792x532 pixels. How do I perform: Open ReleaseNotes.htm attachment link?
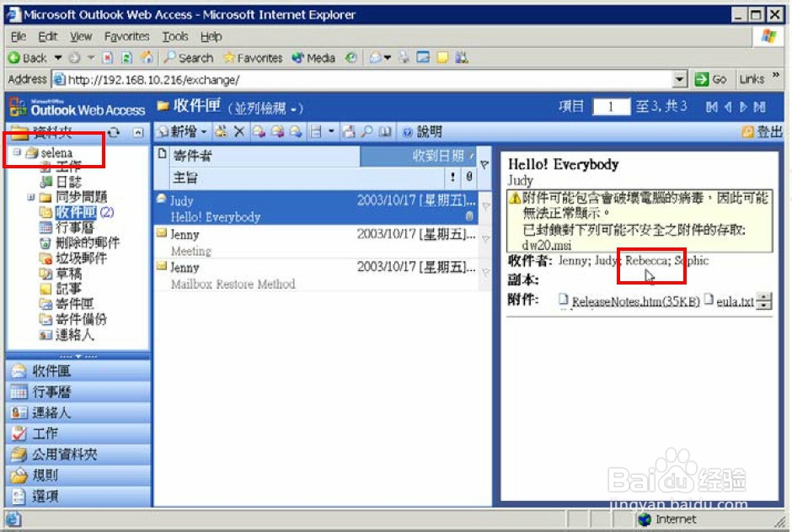[635, 301]
